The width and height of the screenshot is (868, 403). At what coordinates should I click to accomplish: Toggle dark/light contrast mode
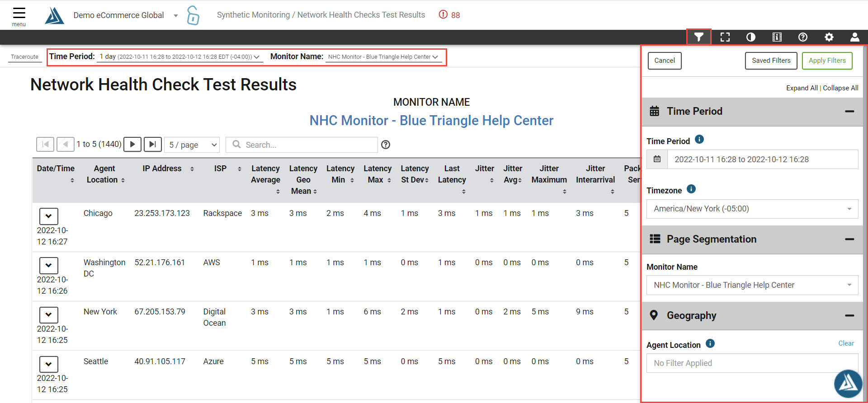pos(751,37)
